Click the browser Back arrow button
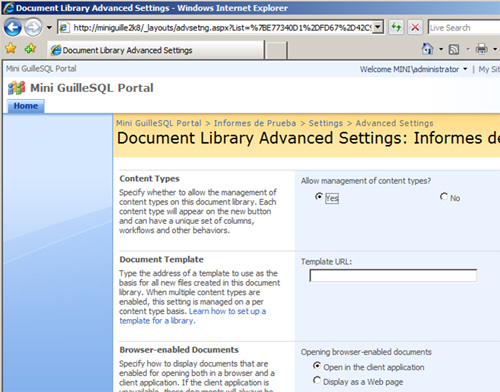Image resolution: width=500 pixels, height=392 pixels. point(13,27)
